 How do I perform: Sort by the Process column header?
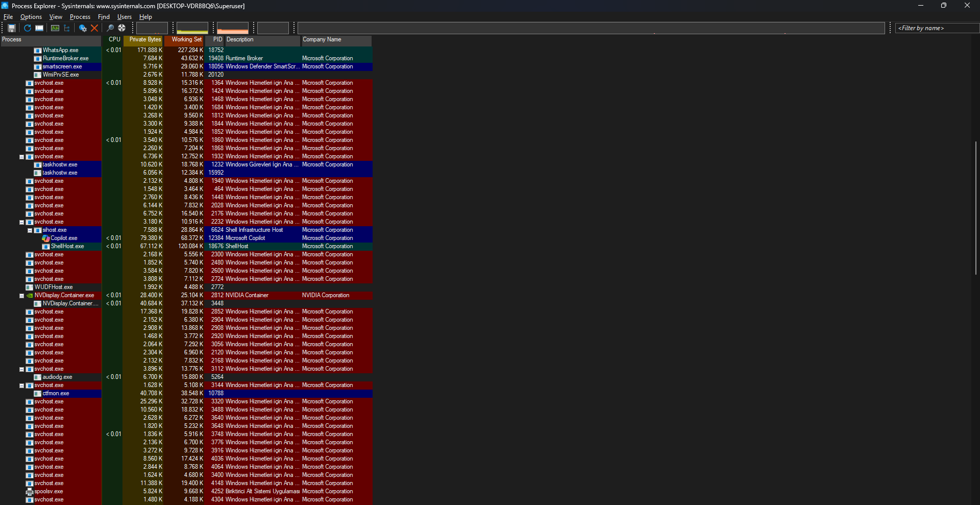[51, 40]
